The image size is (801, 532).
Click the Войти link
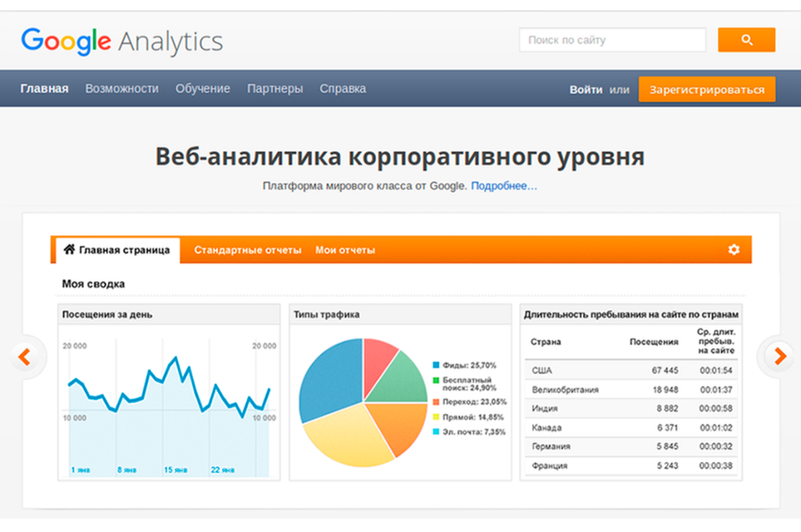point(586,90)
